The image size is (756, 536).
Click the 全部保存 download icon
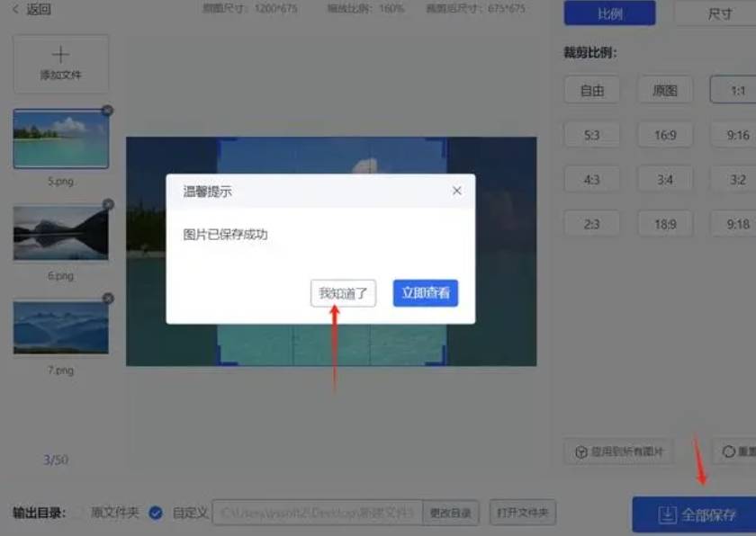(667, 514)
